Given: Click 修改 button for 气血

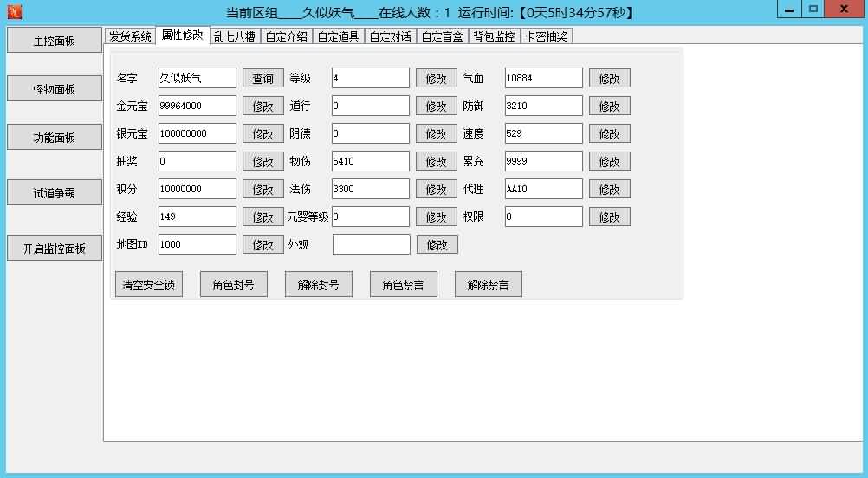Looking at the screenshot, I should point(610,78).
